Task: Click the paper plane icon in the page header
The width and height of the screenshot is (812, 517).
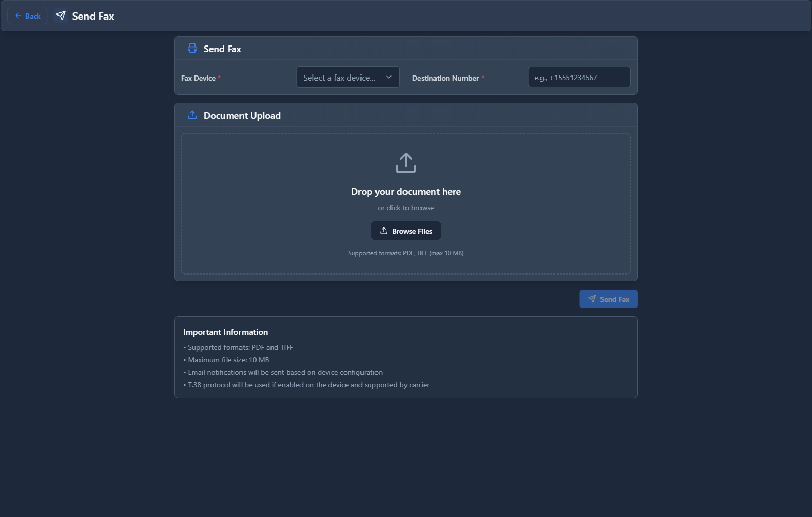Action: 61,16
